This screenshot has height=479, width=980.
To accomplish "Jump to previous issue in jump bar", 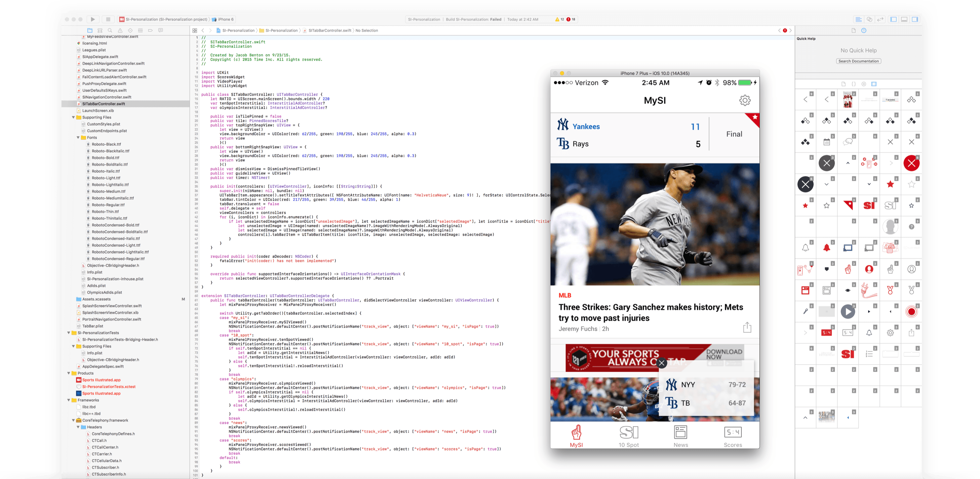I will (779, 30).
